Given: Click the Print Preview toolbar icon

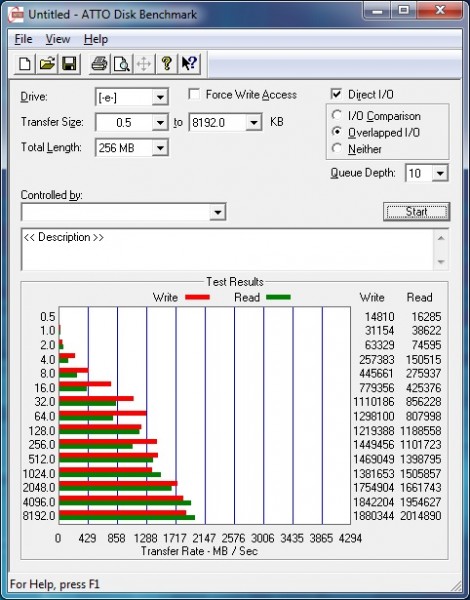Looking at the screenshot, I should tap(122, 64).
